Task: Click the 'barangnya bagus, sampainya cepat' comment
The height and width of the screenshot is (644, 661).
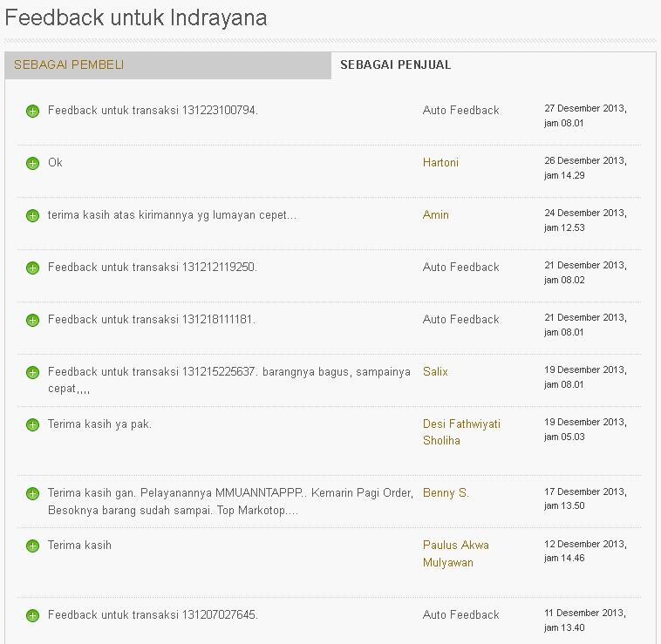Action: [x=228, y=380]
